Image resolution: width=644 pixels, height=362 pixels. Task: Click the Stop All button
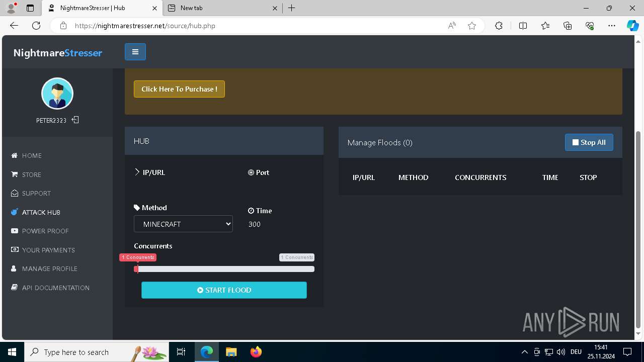[589, 142]
